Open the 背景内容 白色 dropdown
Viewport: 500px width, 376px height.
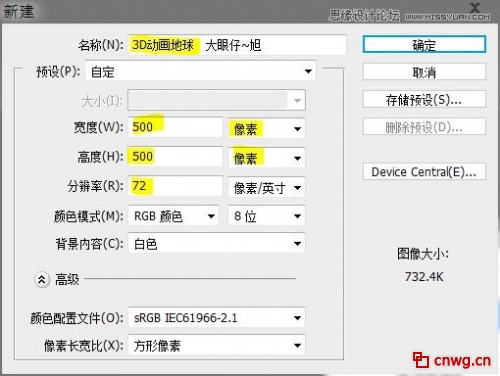(217, 244)
